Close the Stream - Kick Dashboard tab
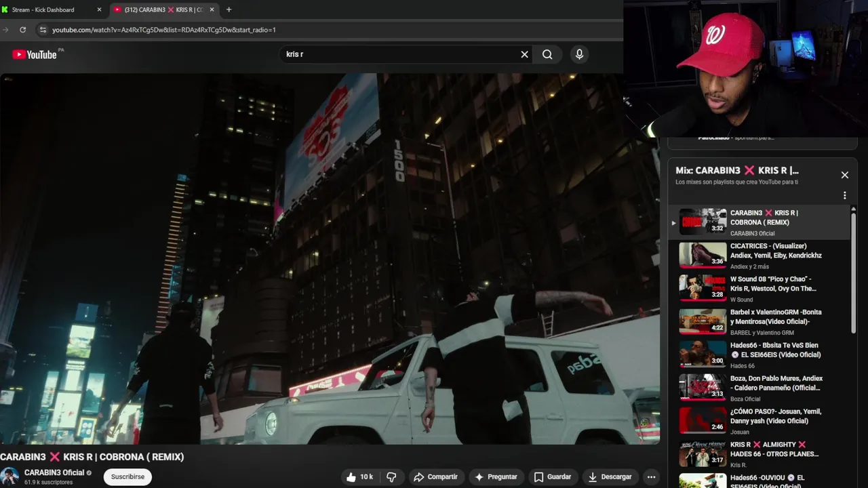The height and width of the screenshot is (488, 868). [99, 9]
